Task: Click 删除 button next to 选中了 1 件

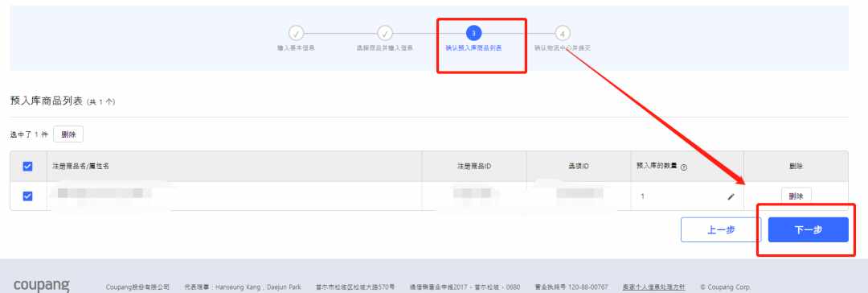Action: (68, 134)
